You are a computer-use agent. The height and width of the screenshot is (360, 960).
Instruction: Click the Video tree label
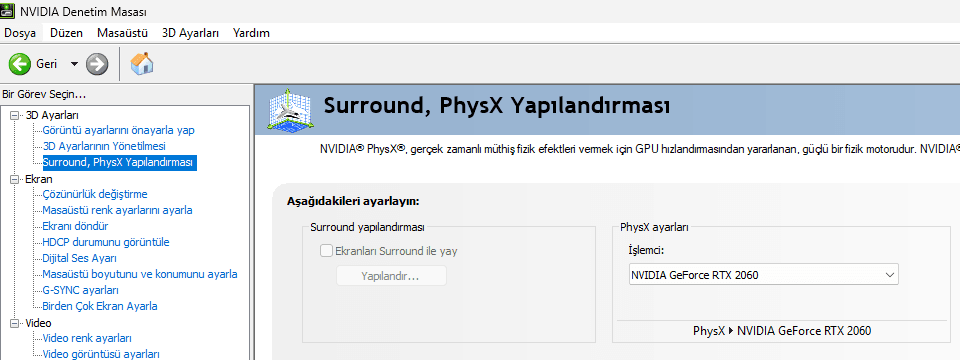pos(38,323)
